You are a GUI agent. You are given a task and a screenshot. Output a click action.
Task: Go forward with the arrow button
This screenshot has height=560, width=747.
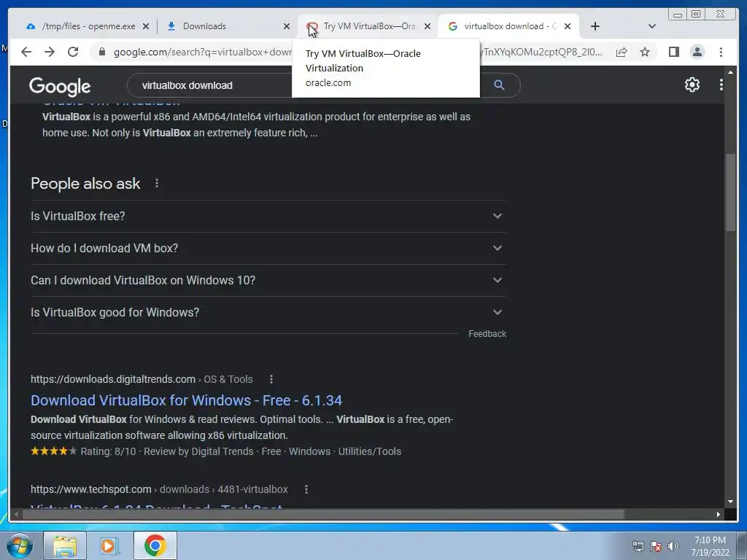(50, 52)
